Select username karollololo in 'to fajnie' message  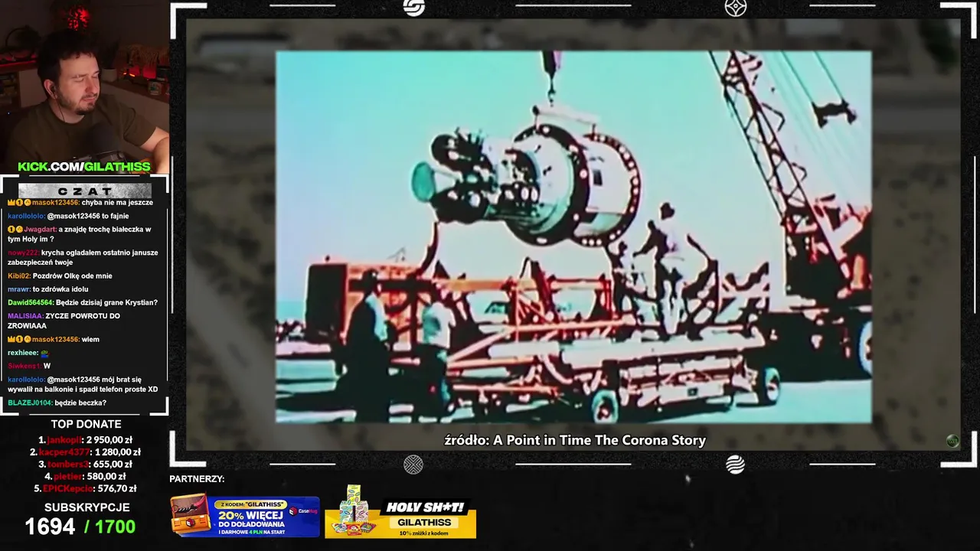point(26,216)
